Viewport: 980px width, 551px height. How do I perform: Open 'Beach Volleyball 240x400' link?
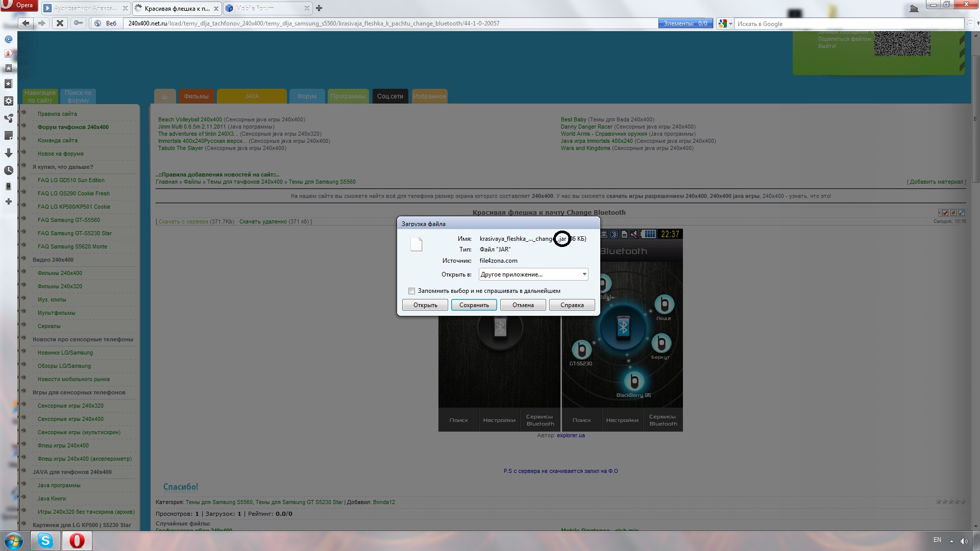[x=190, y=120]
